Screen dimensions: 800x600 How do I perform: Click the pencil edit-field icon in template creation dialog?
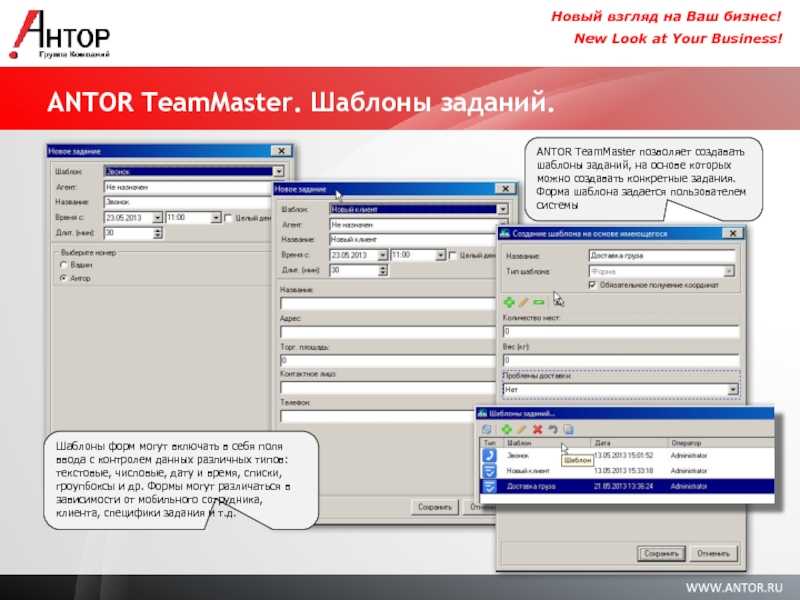coord(523,302)
